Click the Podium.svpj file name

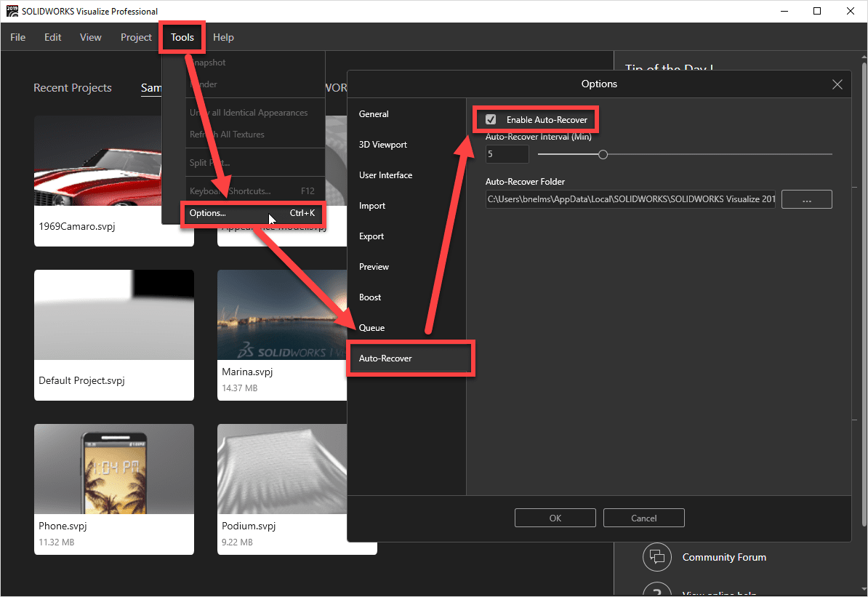tap(249, 526)
